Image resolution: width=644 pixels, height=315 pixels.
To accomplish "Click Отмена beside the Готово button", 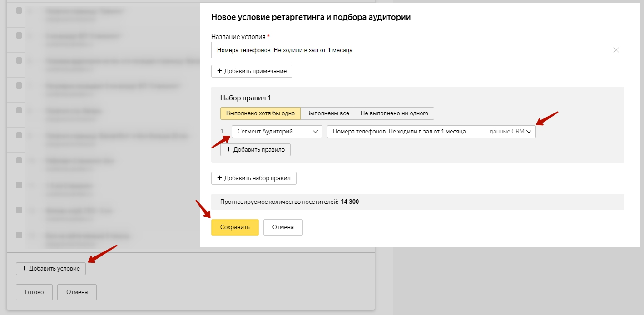I will (77, 292).
